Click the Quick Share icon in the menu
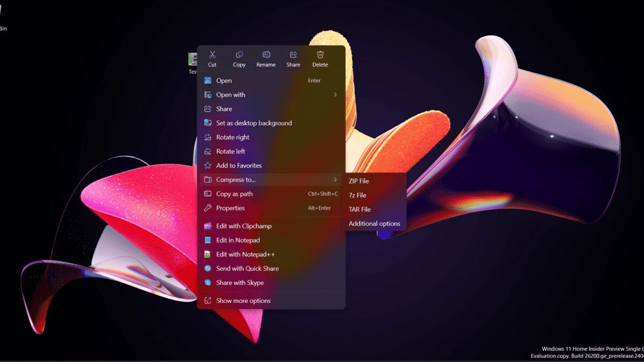644x362 pixels. [208, 268]
